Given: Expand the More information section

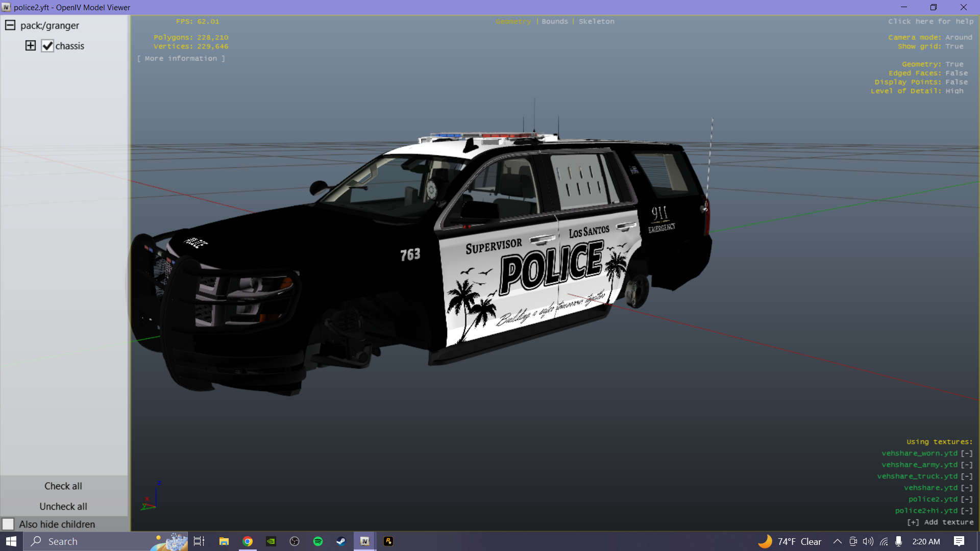Looking at the screenshot, I should [181, 59].
